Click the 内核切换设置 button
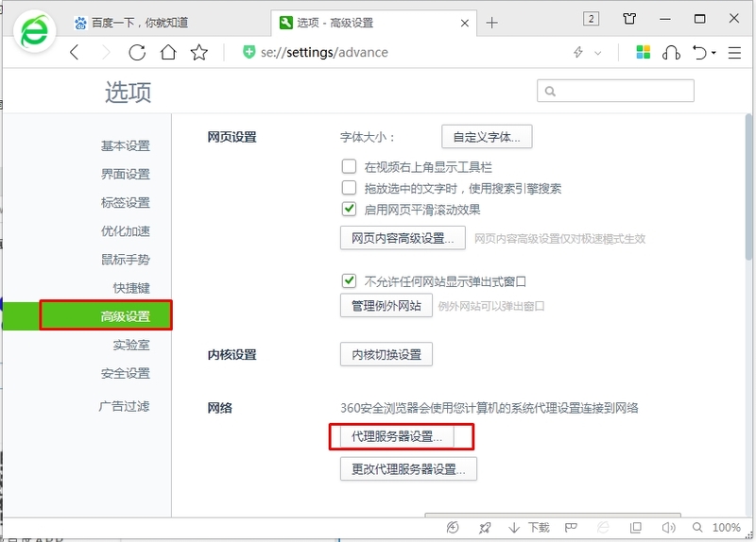 tap(387, 354)
